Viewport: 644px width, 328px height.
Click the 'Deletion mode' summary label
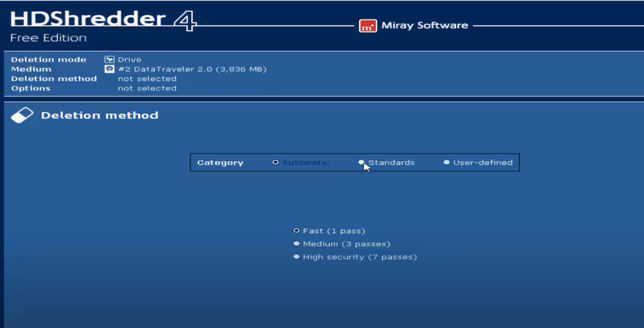coord(48,59)
